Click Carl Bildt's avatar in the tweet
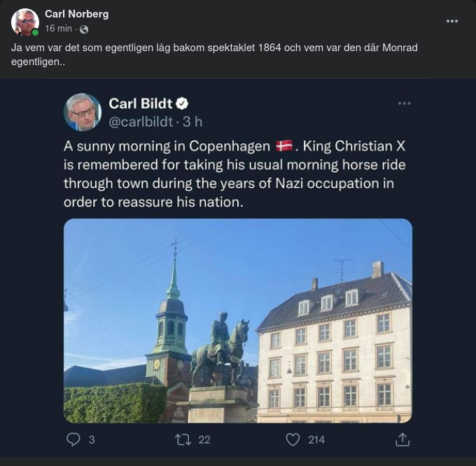476x466 pixels. 83,112
